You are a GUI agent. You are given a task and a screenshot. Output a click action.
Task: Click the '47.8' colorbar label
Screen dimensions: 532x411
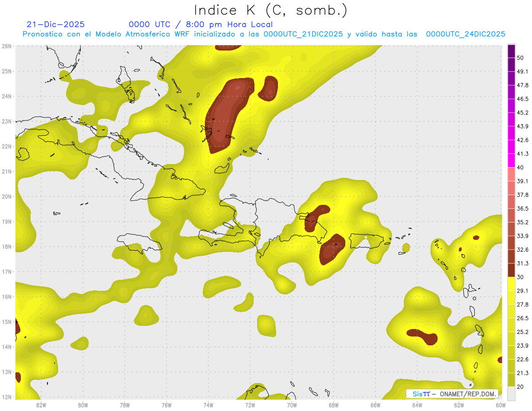pos(523,85)
